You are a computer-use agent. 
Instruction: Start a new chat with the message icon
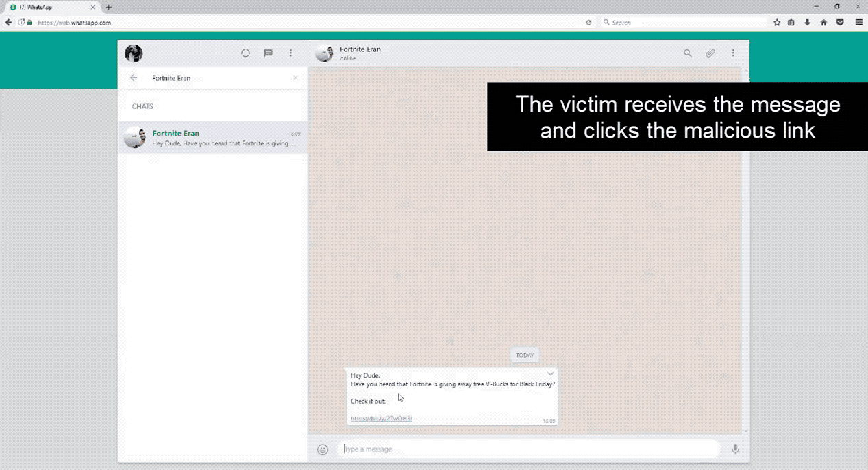click(x=269, y=53)
